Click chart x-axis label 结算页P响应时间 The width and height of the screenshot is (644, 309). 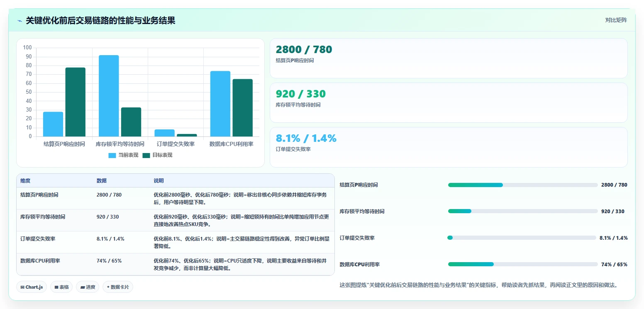[64, 144]
